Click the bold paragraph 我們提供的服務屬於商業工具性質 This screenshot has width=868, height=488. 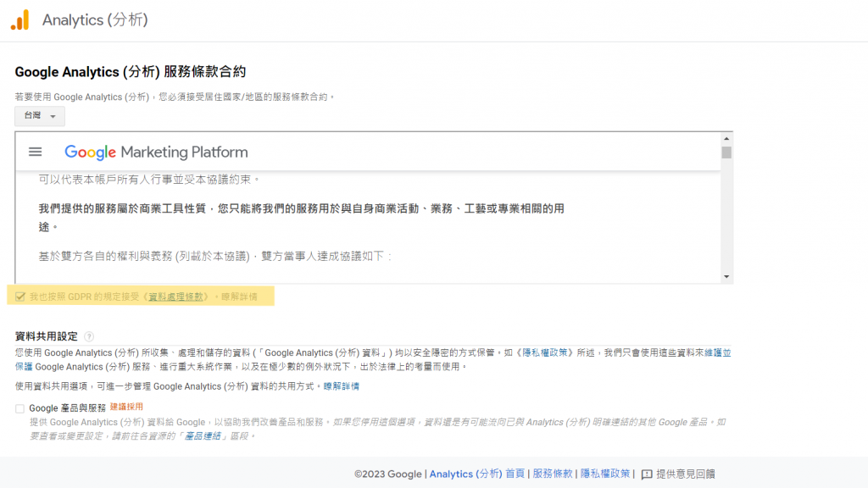coord(301,218)
